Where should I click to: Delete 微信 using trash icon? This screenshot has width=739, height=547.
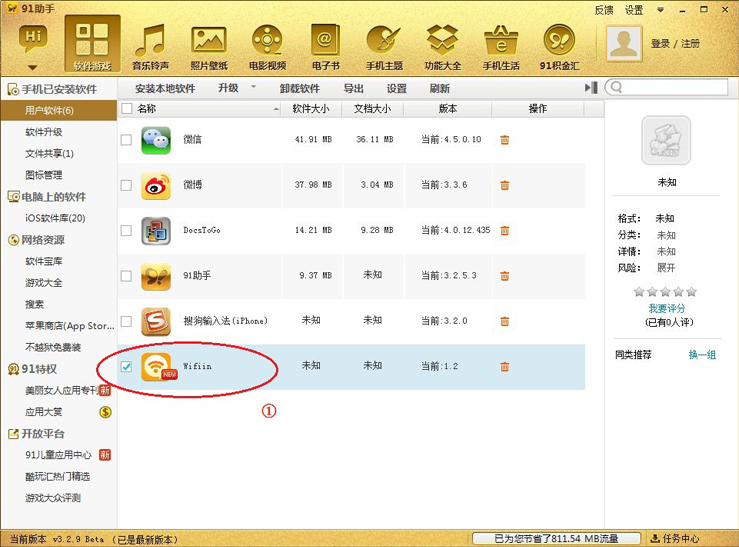504,140
